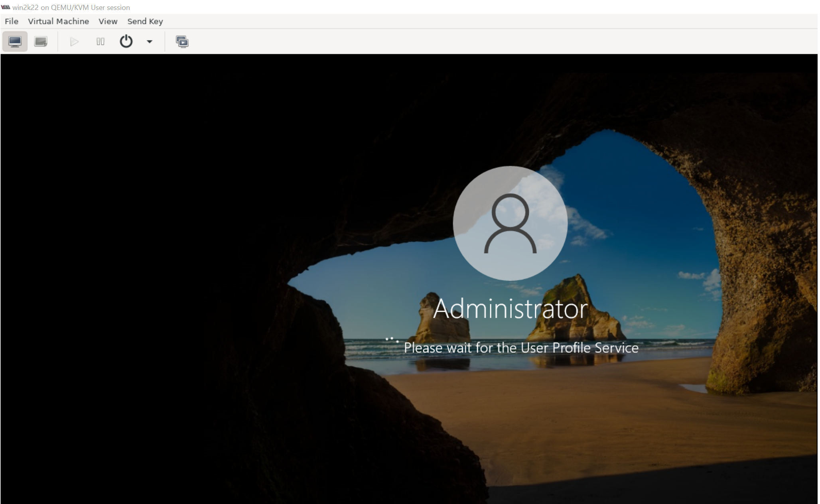Click the 'Please wait for the User Profile Service' message
Screen dimensions: 820x504
point(521,348)
